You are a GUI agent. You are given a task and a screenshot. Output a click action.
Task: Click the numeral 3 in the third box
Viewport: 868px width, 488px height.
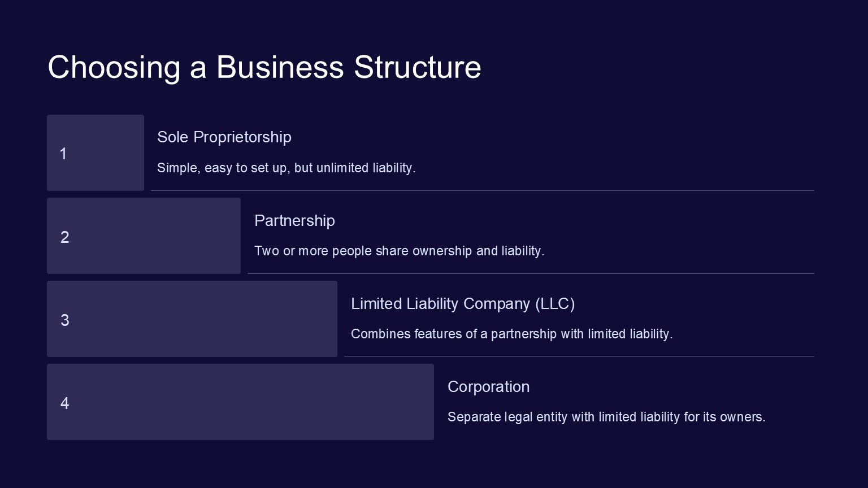(x=65, y=320)
